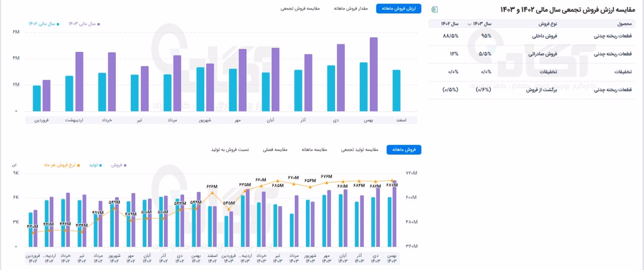
Task: Click the سال ۱۴۰۲ column header
Action: tap(450, 24)
